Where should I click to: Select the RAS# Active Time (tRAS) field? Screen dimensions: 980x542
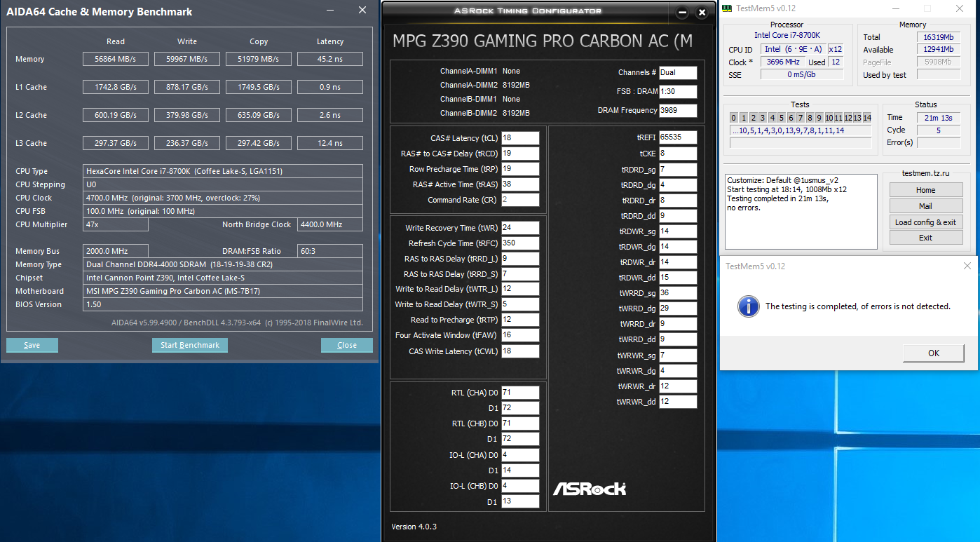tap(520, 184)
